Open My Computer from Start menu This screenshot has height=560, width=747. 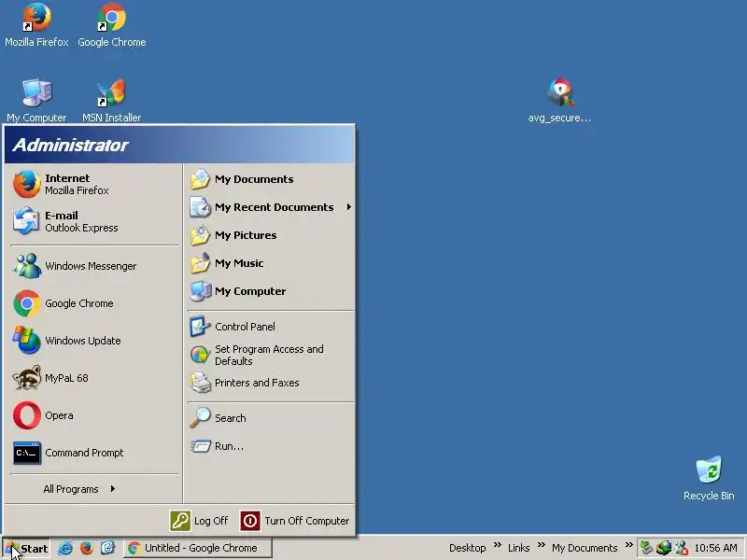pos(269,291)
